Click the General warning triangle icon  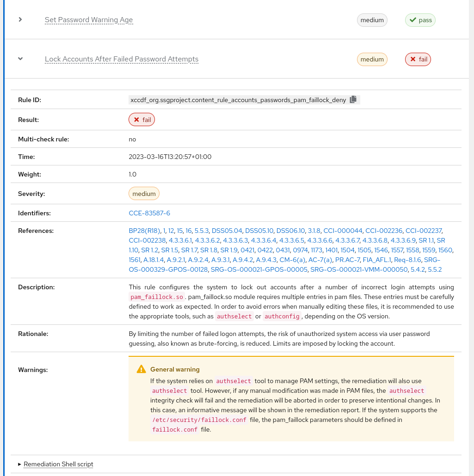(142, 369)
